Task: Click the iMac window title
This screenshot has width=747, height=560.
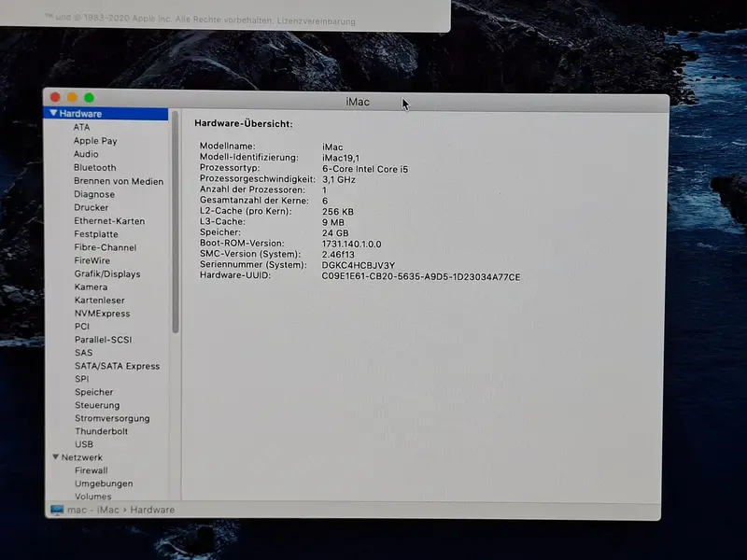Action: [358, 102]
